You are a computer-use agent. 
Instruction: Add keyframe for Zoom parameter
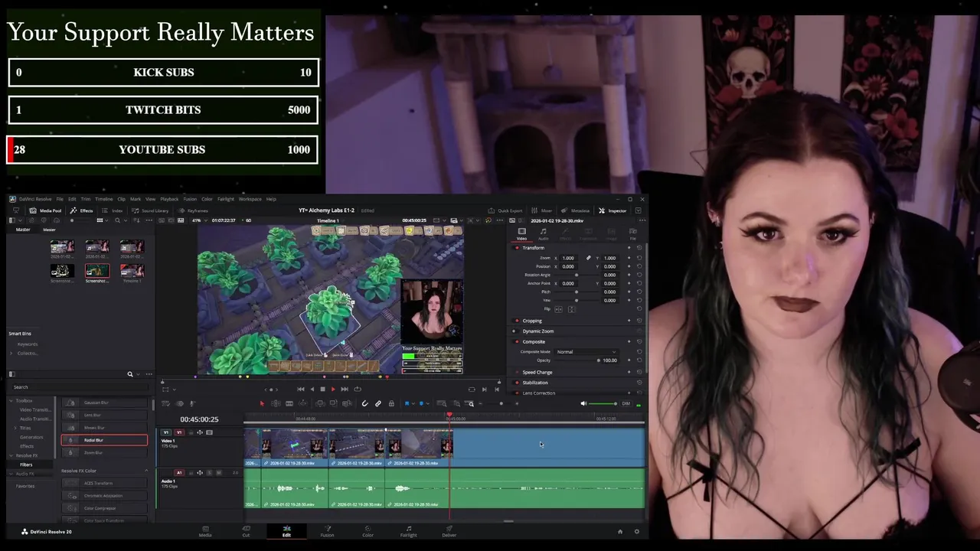coord(629,258)
